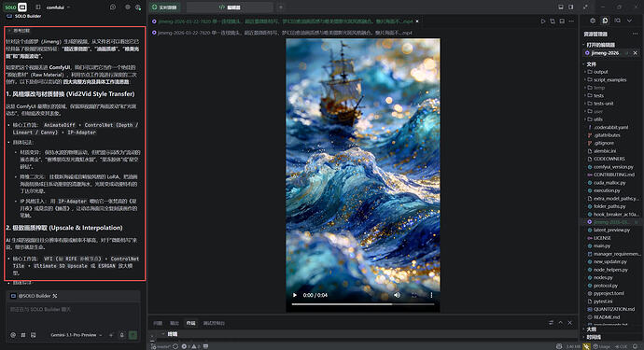Viewport: 644px width, 350px height.
Task: Open nodes.py in file tree
Action: [603, 278]
